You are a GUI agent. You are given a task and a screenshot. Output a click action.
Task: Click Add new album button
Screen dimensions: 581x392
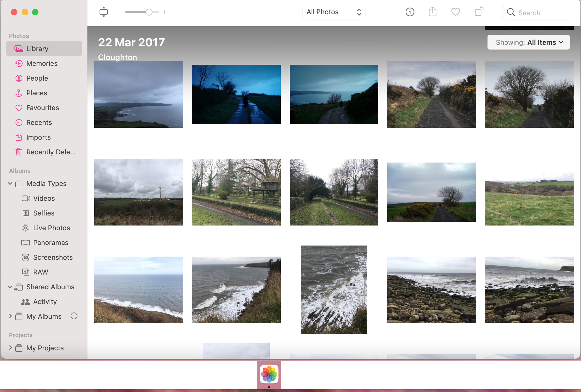pyautogui.click(x=74, y=316)
